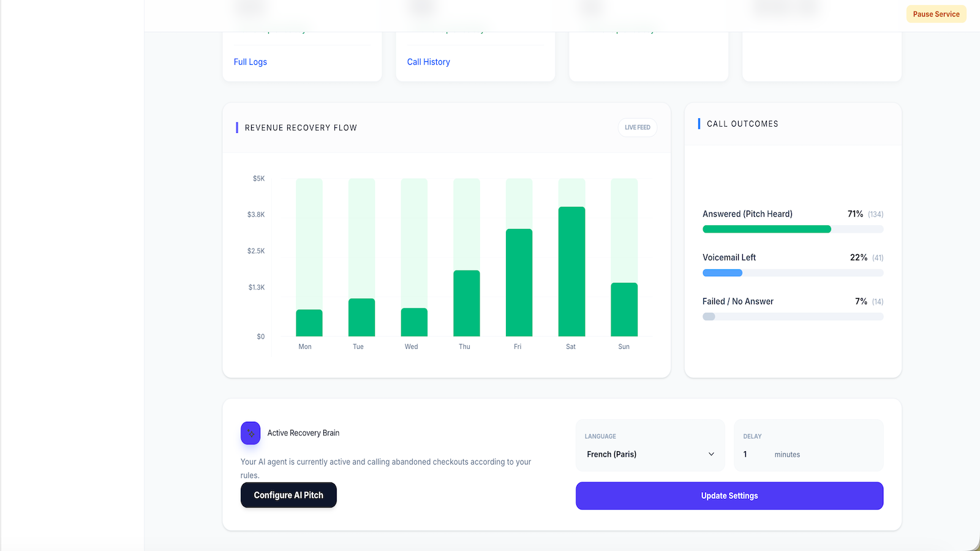
Task: Click the dropdown chevron in Language field
Action: coord(711,454)
